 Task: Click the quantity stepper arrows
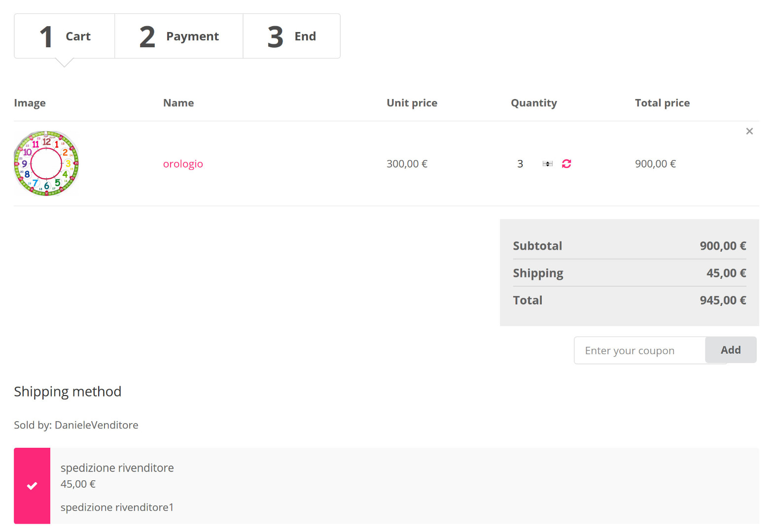(x=548, y=164)
